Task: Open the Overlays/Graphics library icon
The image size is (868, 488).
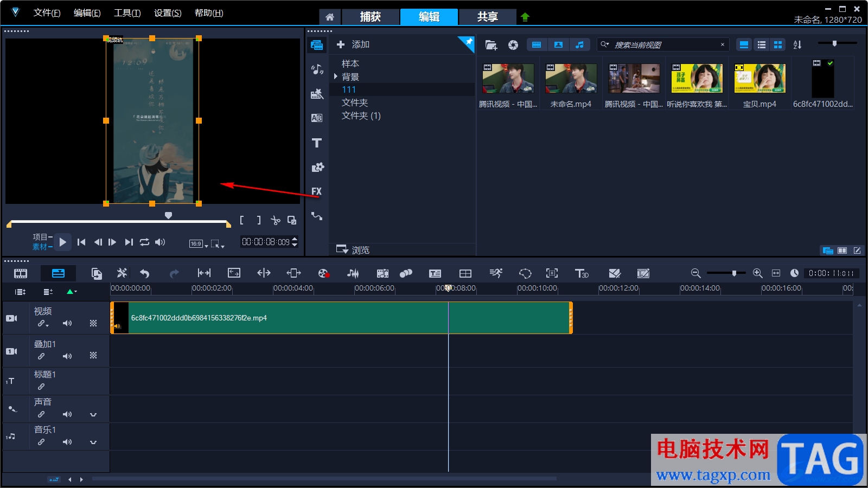Action: point(317,167)
